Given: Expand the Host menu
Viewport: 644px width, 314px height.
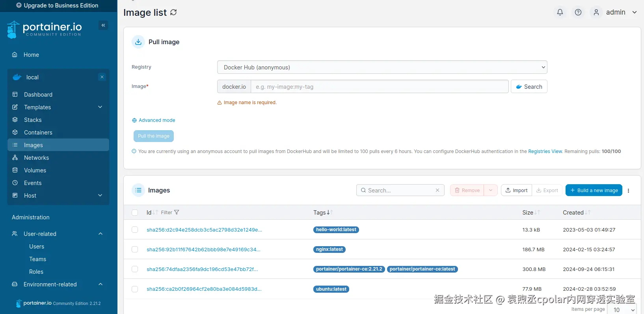Looking at the screenshot, I should [x=100, y=195].
